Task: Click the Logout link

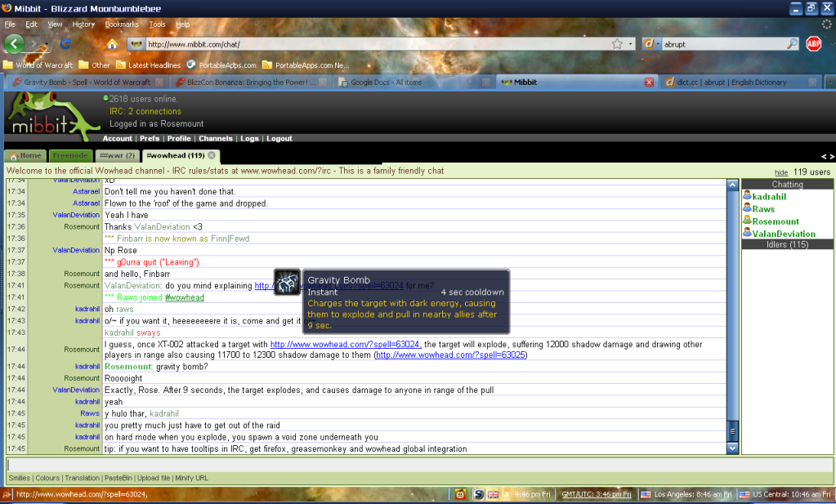Action: click(x=279, y=139)
